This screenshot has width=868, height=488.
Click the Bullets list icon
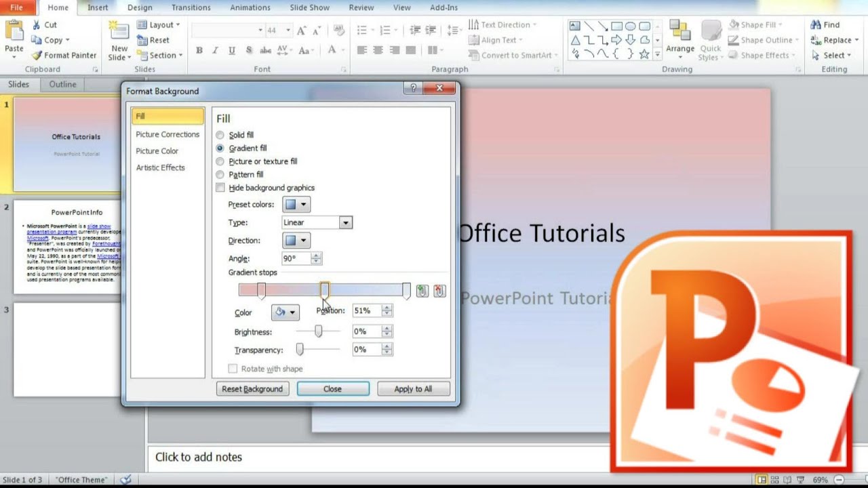[x=361, y=30]
